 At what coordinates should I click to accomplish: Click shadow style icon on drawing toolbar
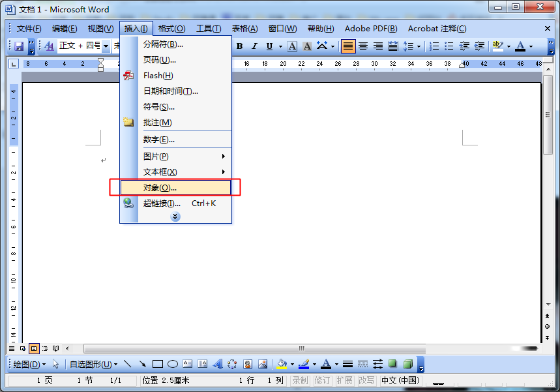tap(392, 364)
